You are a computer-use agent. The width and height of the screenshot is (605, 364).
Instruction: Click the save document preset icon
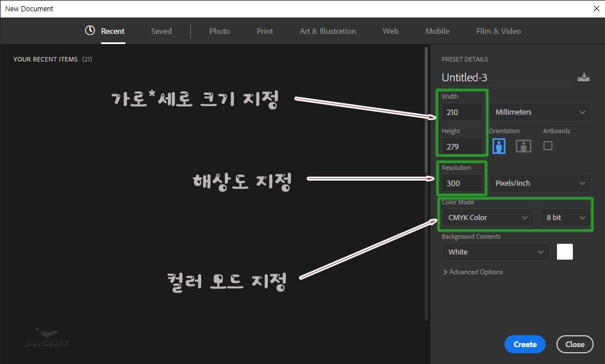pos(583,77)
